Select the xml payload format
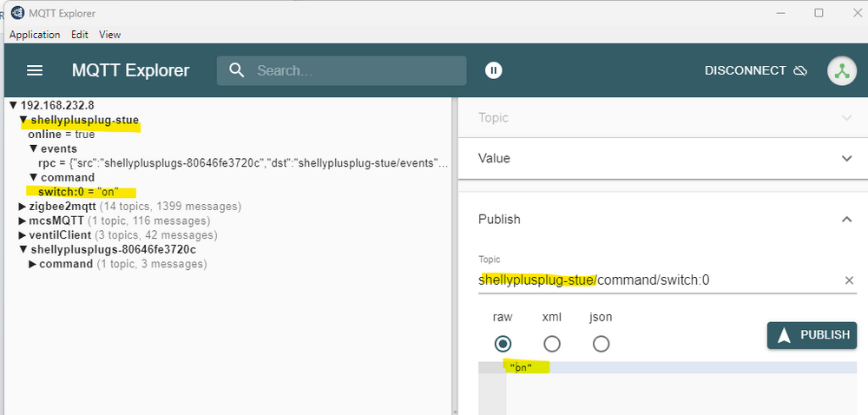 (x=552, y=344)
